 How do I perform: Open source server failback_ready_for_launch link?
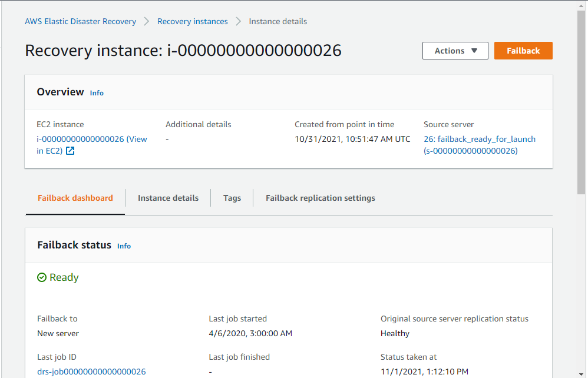pyautogui.click(x=480, y=139)
